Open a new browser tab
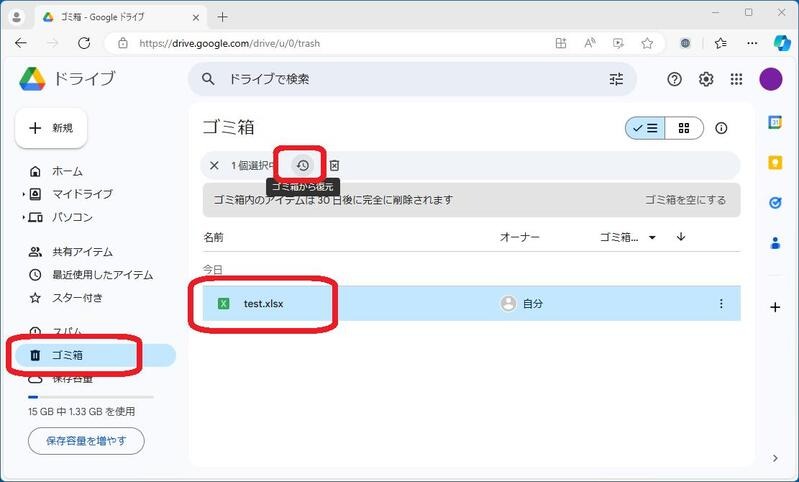Viewport: 799px width, 482px height. click(x=222, y=17)
